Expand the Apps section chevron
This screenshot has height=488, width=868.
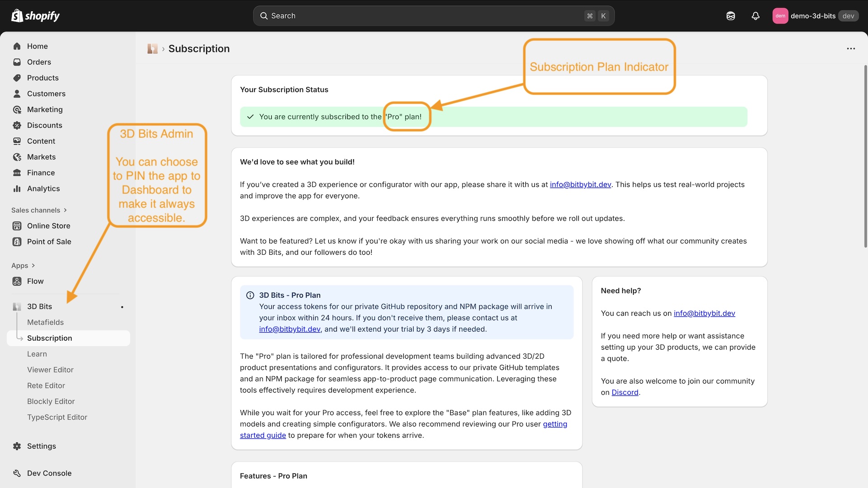click(33, 266)
